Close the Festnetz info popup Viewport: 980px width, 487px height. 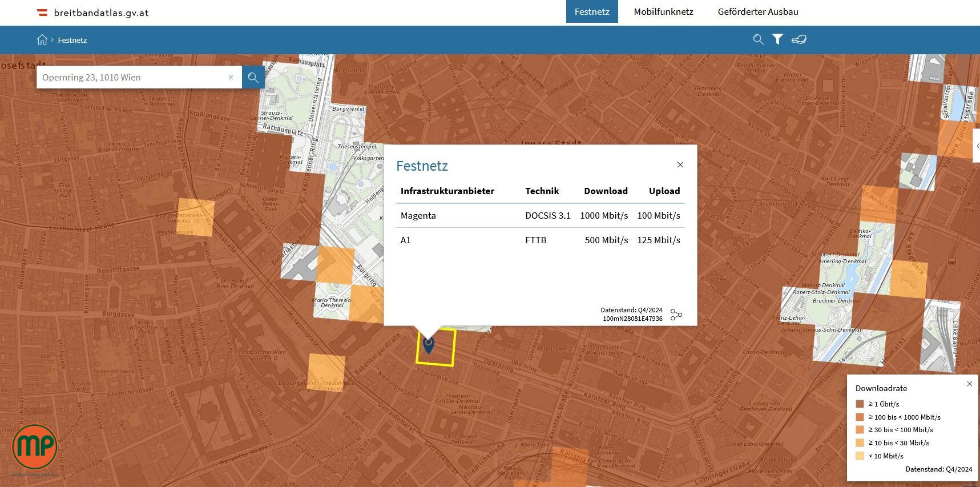tap(680, 165)
